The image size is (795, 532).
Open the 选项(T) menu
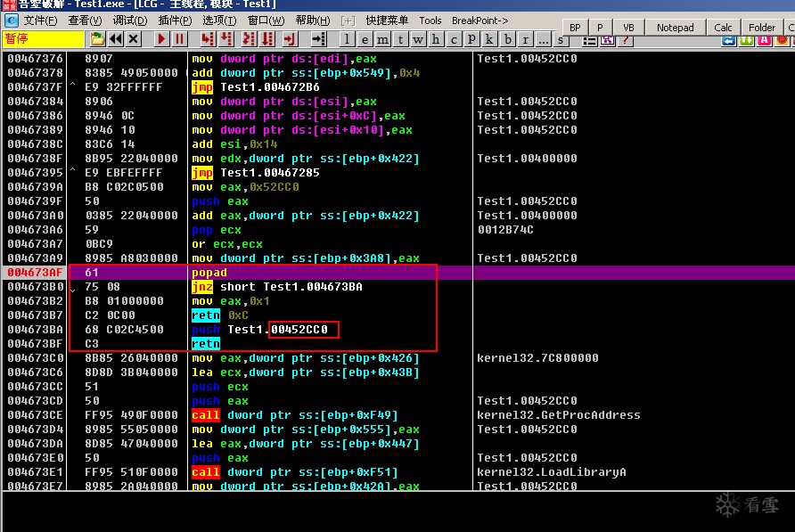pyautogui.click(x=219, y=20)
